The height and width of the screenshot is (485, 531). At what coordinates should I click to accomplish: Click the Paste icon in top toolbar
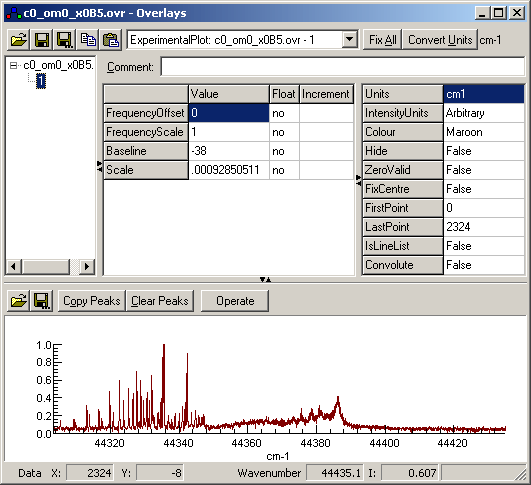pyautogui.click(x=110, y=40)
